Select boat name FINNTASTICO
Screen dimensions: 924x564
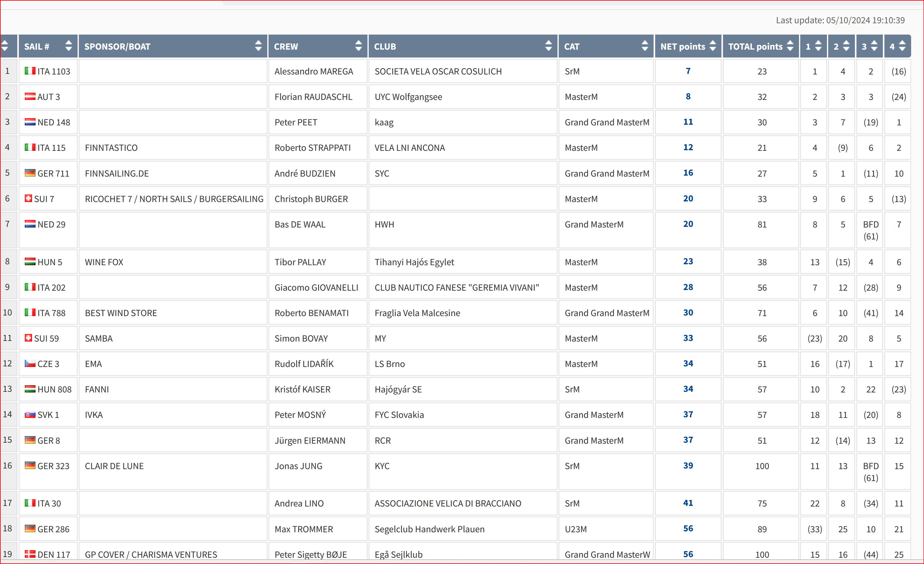111,148
